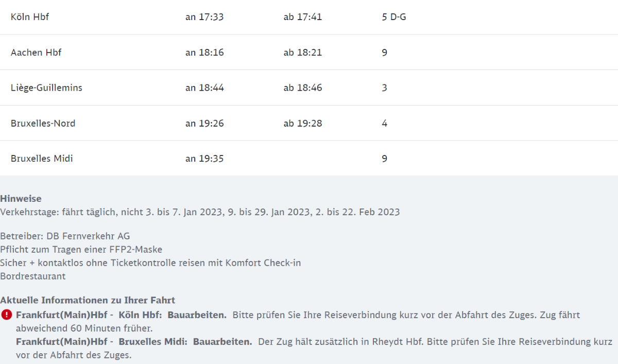Click the Betreiber DB Fernverkehr AG line
Screen dimensions: 618x364
coord(65,236)
